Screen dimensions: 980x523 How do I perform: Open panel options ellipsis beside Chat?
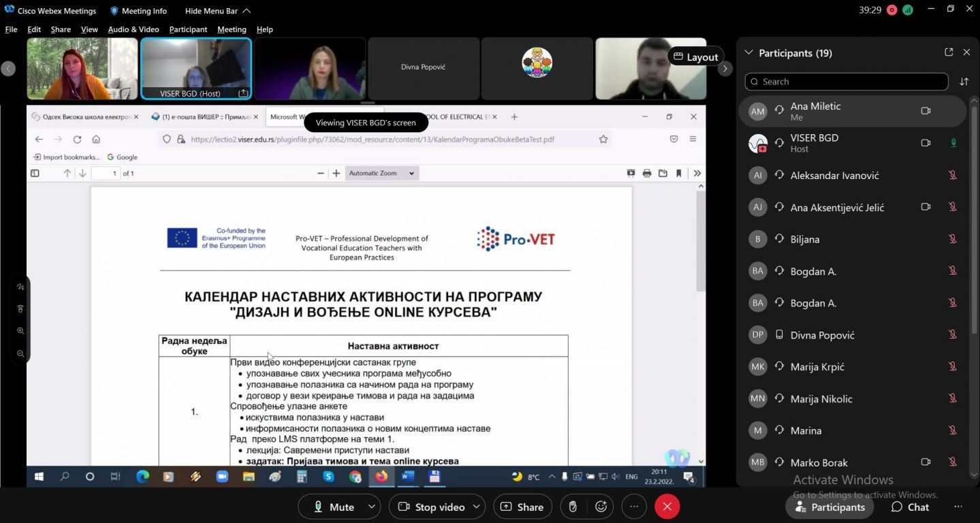coord(958,507)
